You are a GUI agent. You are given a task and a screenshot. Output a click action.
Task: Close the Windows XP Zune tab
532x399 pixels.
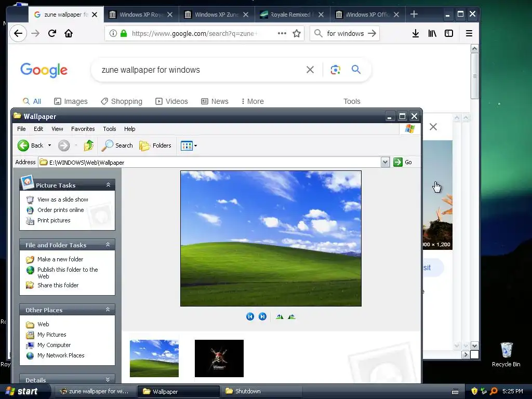tap(246, 15)
